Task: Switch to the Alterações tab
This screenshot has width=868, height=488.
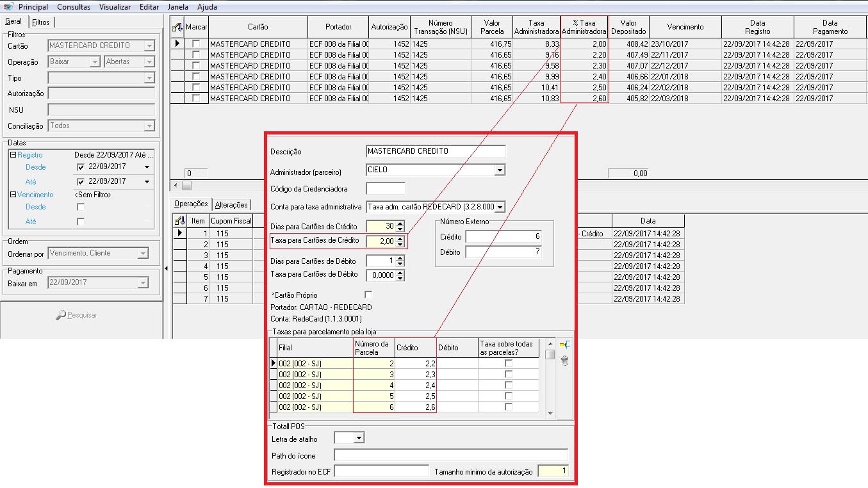Action: [231, 204]
